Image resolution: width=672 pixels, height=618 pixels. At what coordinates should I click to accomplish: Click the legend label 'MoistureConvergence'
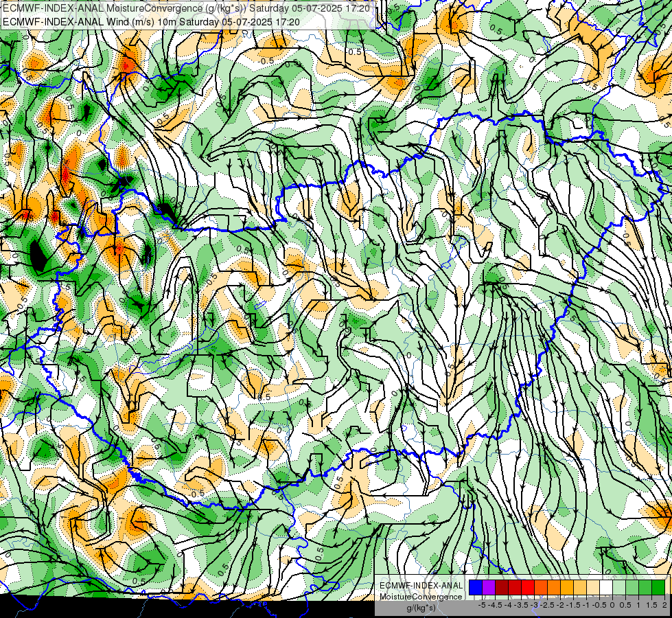pos(421,597)
